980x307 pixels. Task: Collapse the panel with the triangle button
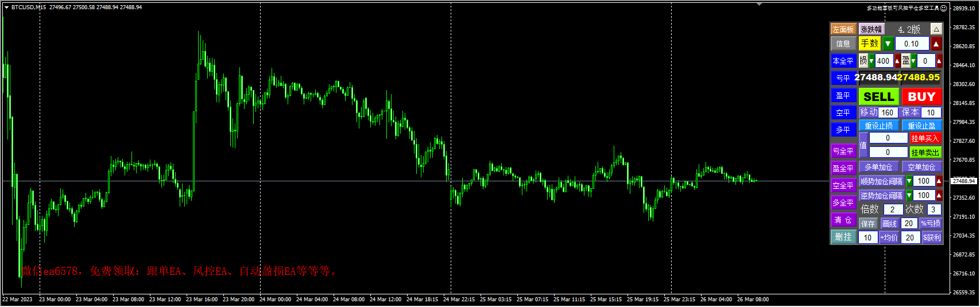pos(936,29)
